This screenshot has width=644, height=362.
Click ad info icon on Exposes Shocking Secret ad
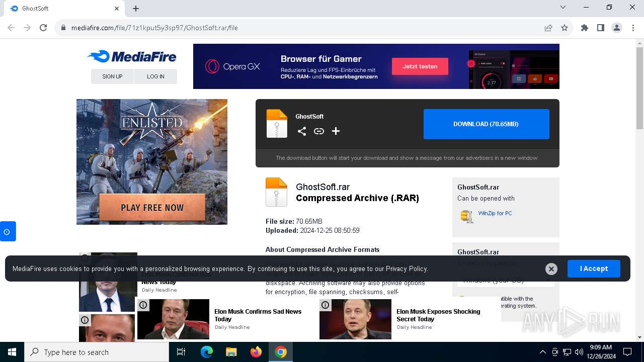(326, 305)
